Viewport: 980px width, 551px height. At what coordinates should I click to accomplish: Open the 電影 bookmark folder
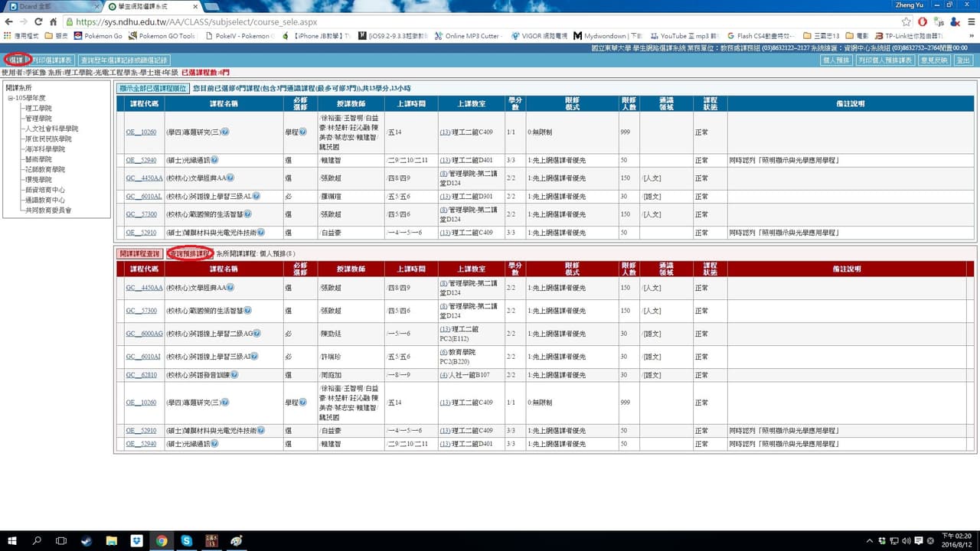pos(857,35)
